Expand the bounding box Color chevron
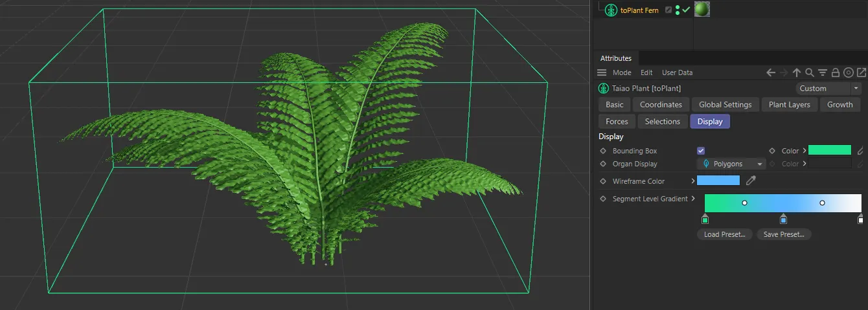Screen dimensions: 868x310 coord(805,151)
